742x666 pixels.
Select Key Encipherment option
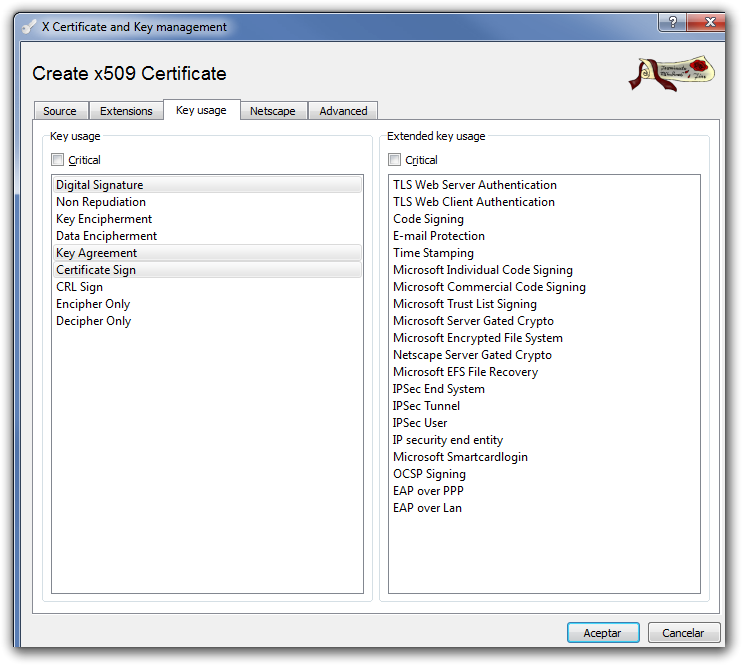tap(104, 219)
